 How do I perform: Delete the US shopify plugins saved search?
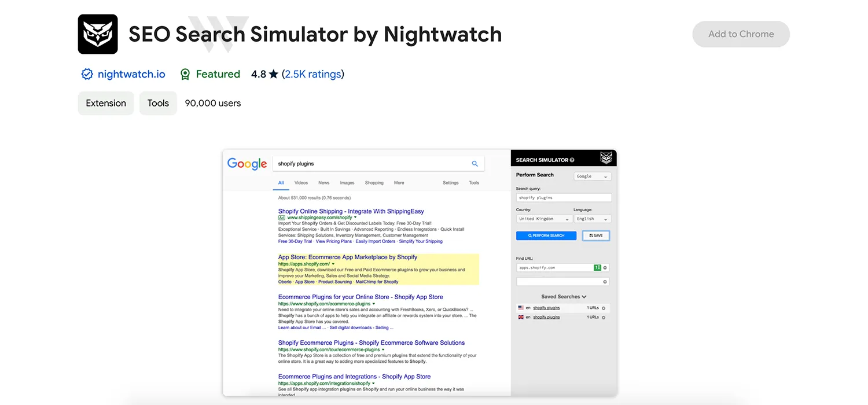click(x=604, y=308)
